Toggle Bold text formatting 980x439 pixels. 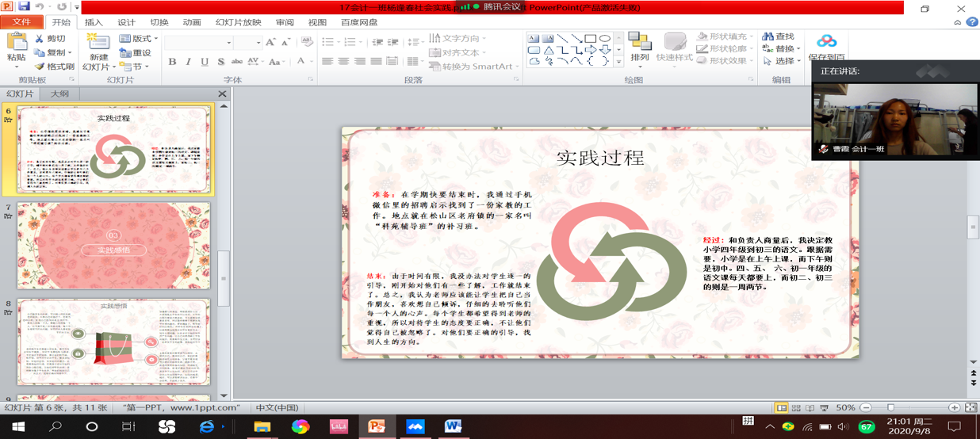[172, 62]
